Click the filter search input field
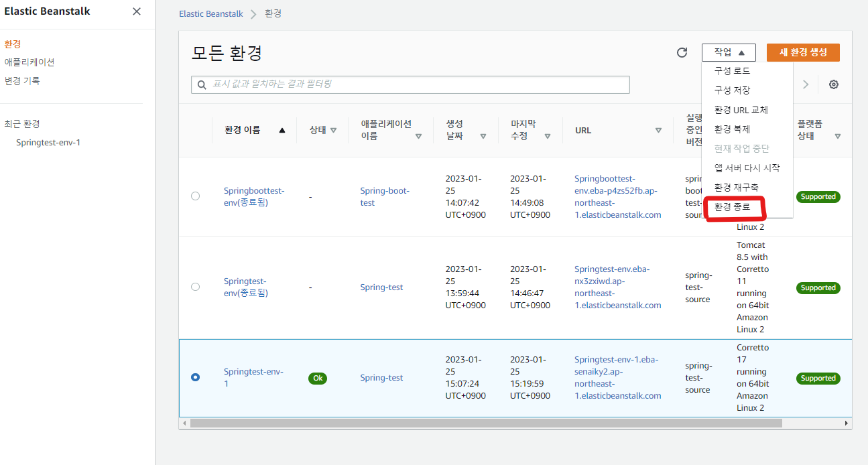868x465 pixels. 410,84
